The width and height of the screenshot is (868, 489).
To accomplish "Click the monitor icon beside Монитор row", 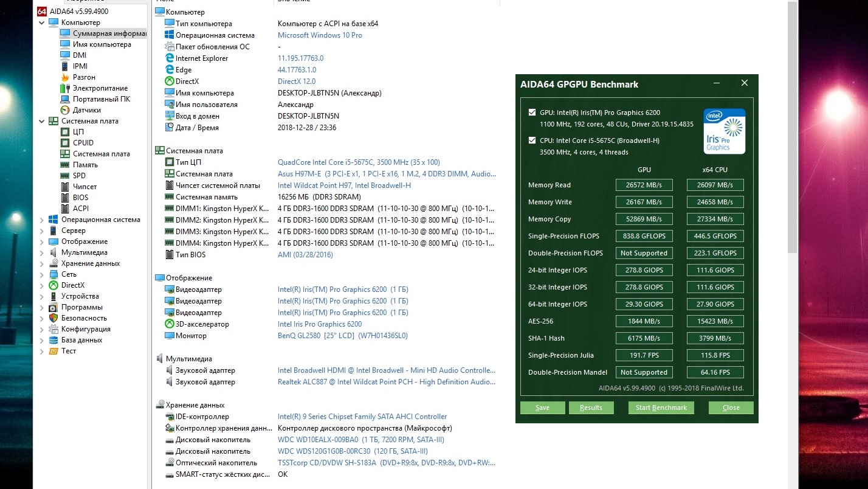I will [x=170, y=336].
